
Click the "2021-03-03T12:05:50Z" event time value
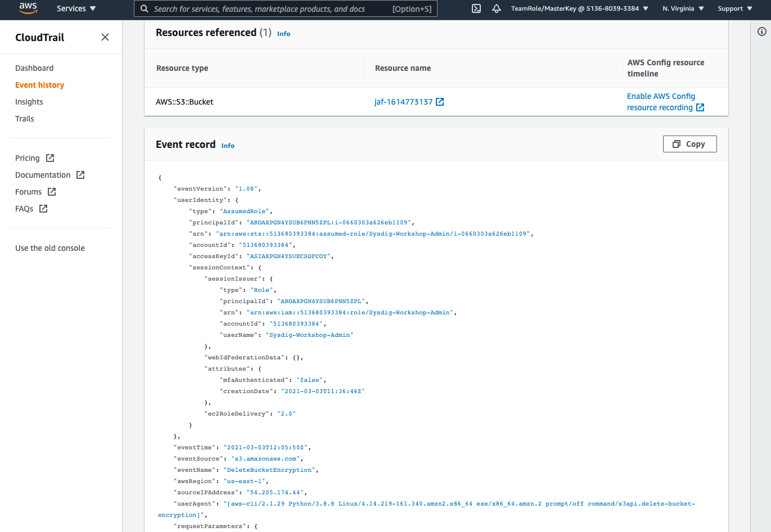(x=266, y=448)
